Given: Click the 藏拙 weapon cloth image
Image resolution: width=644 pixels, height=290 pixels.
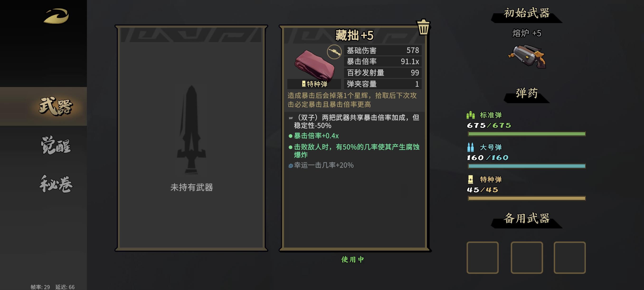Looking at the screenshot, I should tap(314, 65).
